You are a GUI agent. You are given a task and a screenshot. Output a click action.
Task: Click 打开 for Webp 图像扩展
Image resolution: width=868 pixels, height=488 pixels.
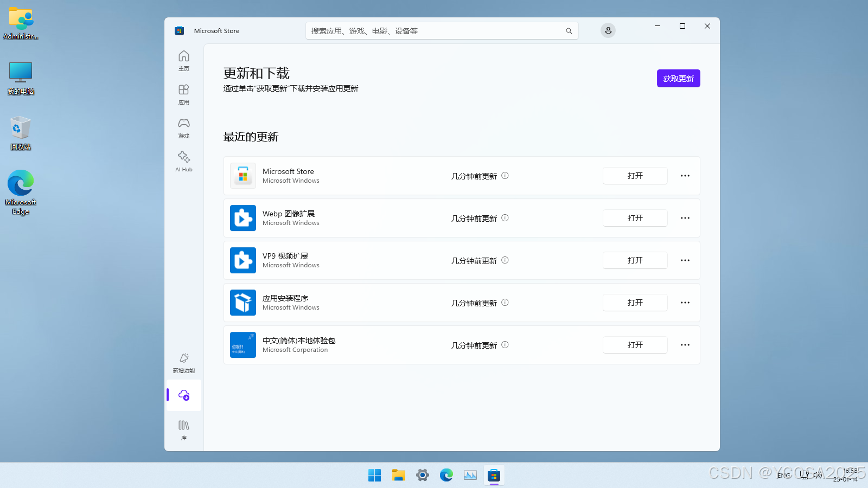pos(635,218)
